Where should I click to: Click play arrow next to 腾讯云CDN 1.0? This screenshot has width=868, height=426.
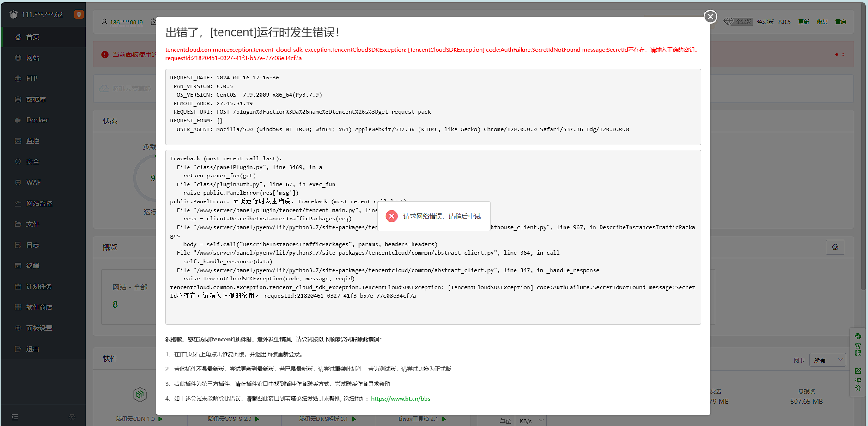click(x=160, y=419)
